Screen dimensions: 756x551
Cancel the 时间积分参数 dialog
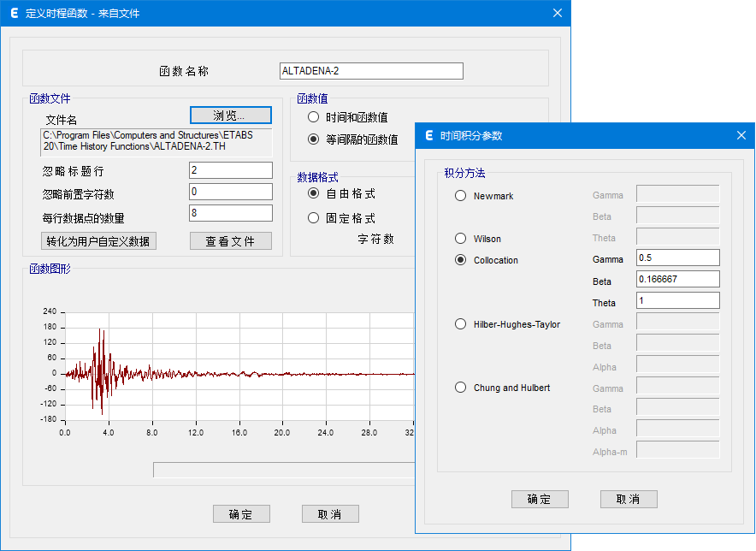pyautogui.click(x=629, y=500)
